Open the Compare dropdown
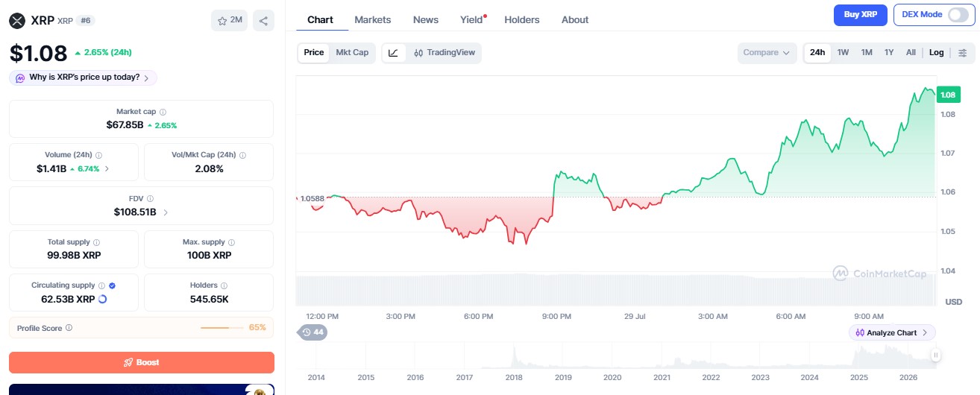 point(767,53)
